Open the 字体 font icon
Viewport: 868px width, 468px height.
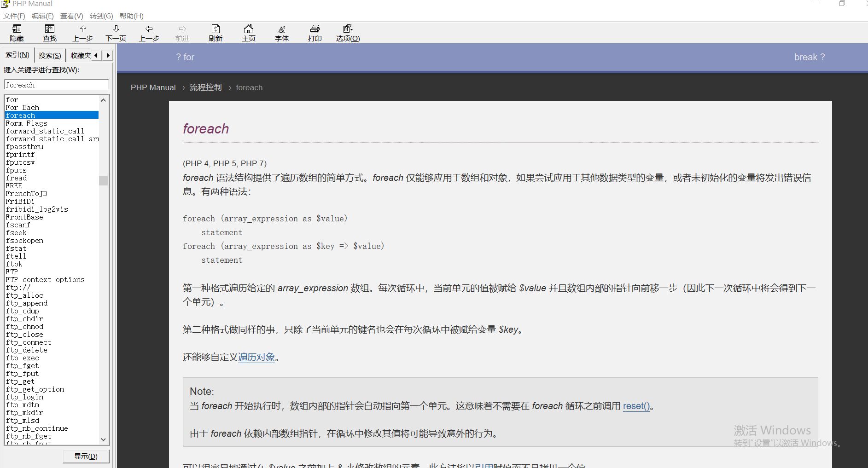click(282, 33)
